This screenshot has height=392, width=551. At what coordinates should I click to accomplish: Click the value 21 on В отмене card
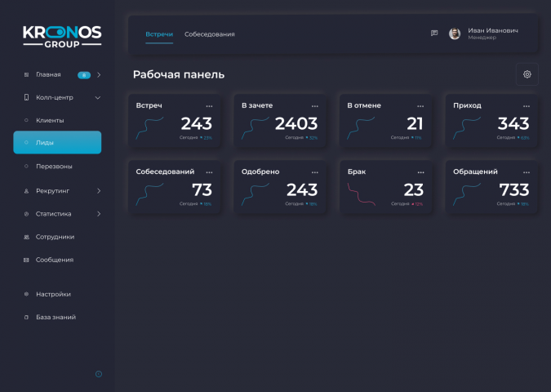point(415,123)
